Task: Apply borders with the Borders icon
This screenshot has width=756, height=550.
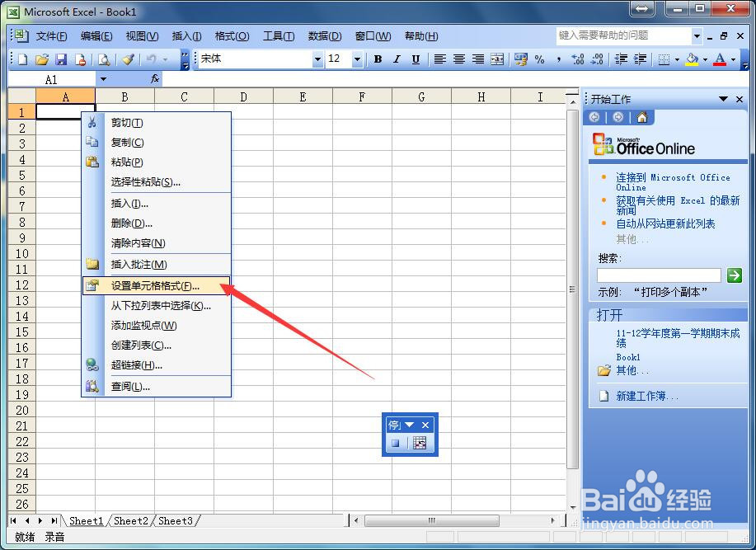Action: coord(664,59)
